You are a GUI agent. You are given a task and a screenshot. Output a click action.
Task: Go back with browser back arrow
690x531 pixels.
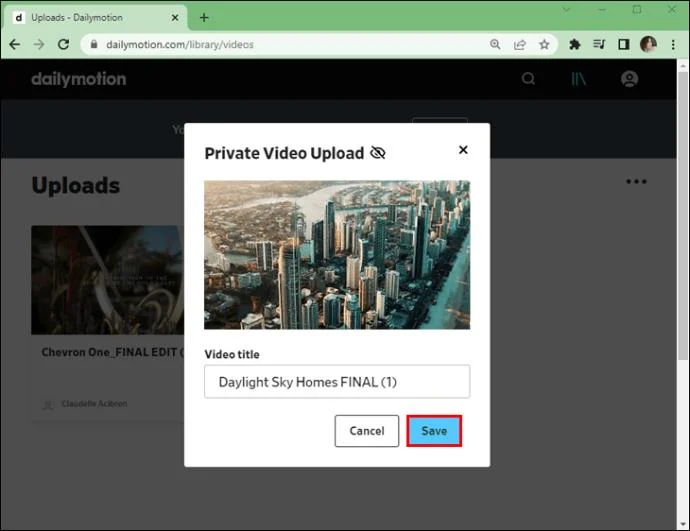[15, 44]
